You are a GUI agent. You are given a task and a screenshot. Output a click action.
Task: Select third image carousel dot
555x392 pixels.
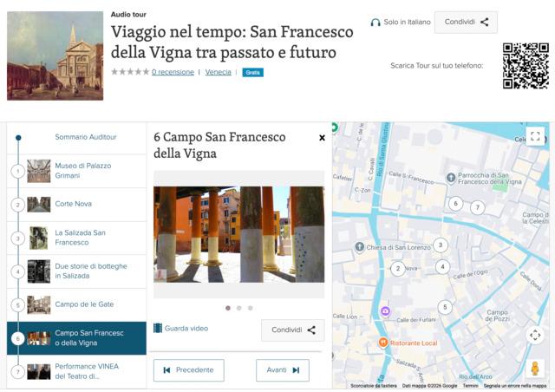click(x=251, y=308)
